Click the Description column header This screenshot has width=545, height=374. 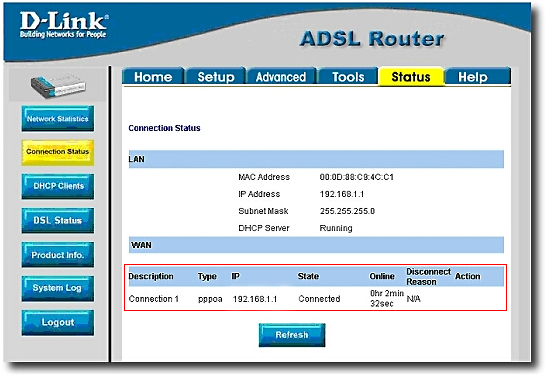pyautogui.click(x=151, y=276)
